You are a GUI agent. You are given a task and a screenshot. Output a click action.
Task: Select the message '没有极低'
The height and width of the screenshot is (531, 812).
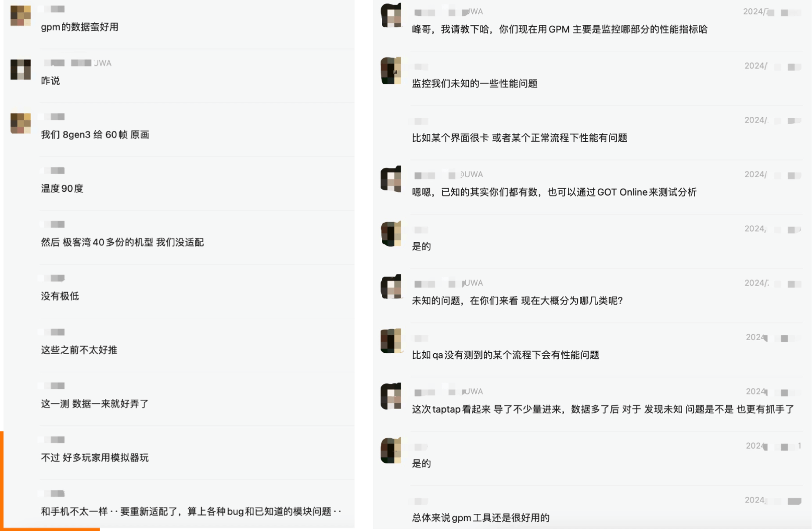[60, 296]
